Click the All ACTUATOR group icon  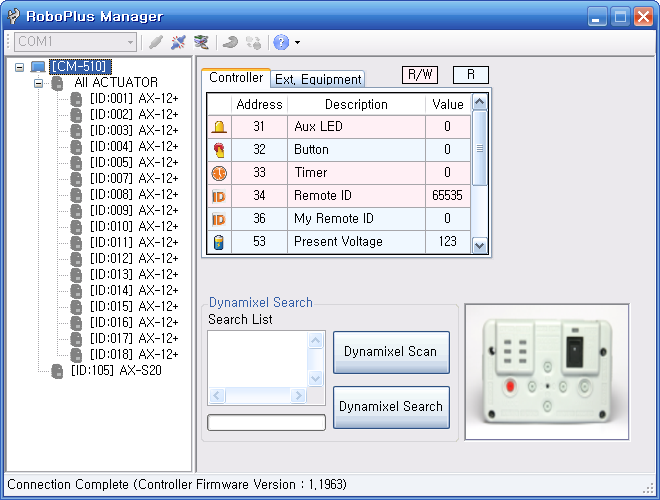[57, 83]
